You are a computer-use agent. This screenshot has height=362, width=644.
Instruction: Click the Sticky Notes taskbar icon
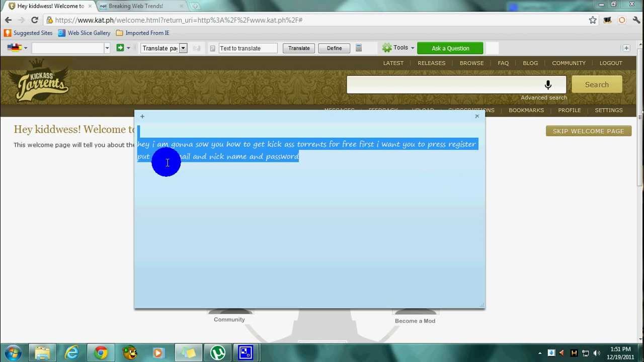coord(189,352)
